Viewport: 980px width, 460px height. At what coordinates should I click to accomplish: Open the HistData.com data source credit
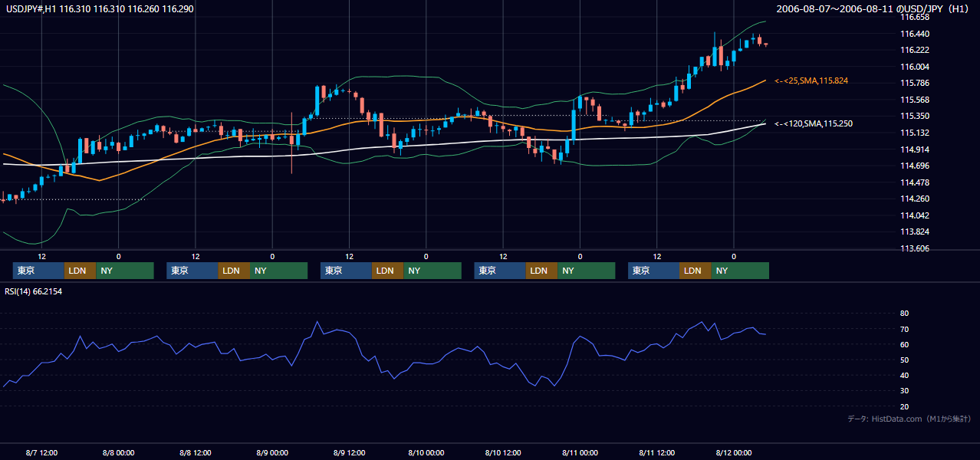click(x=909, y=419)
